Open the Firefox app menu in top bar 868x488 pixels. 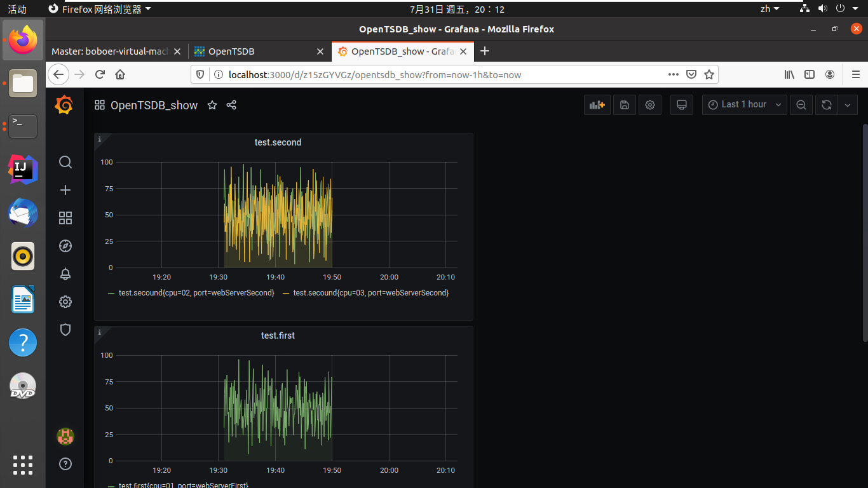pos(101,9)
